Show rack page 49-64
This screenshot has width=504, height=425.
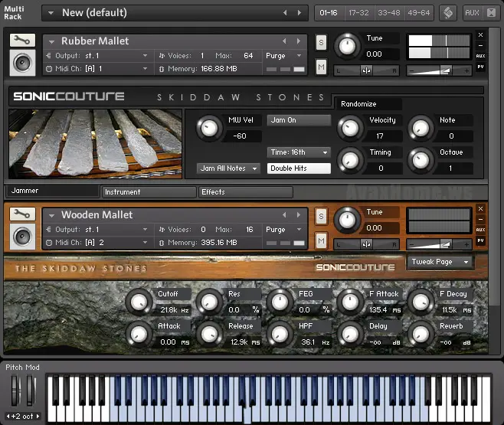pos(419,13)
